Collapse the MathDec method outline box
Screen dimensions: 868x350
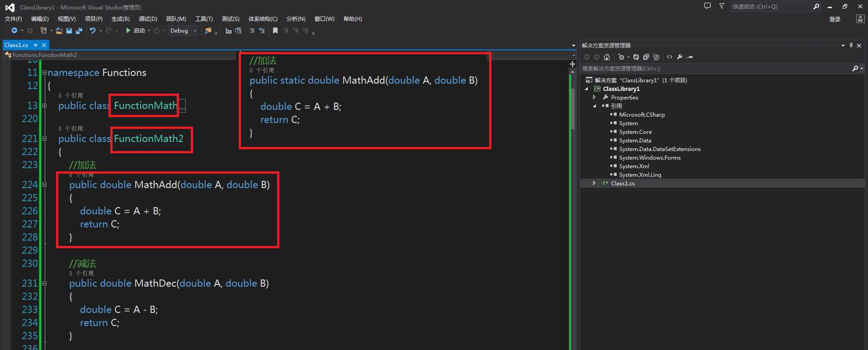(44, 283)
